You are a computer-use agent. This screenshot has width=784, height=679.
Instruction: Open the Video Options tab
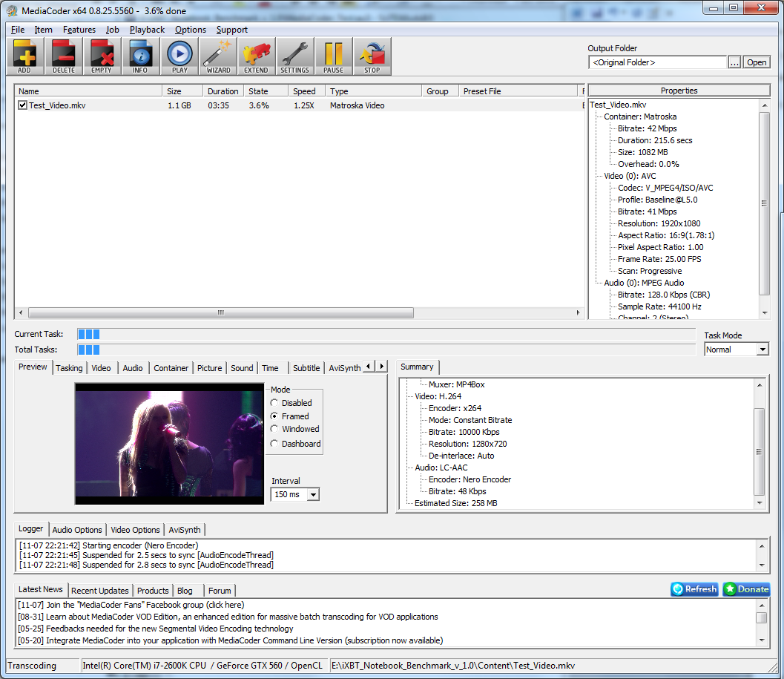(x=135, y=529)
